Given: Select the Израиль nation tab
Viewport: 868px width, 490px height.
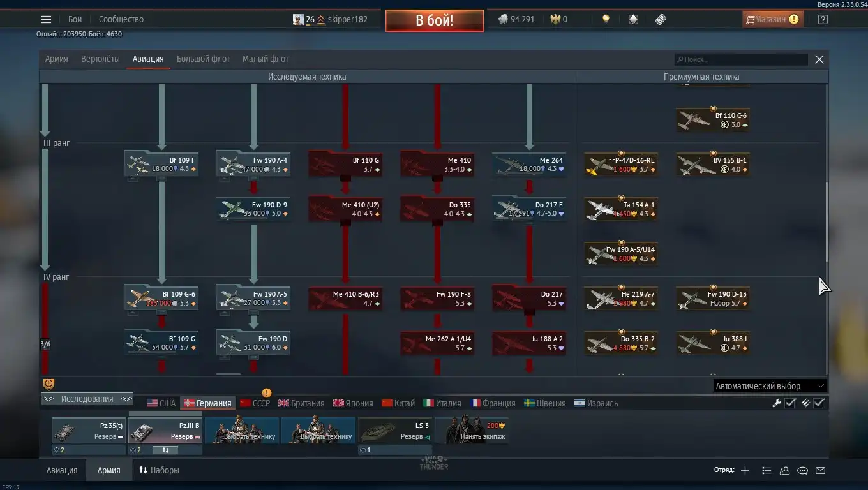Looking at the screenshot, I should point(596,403).
